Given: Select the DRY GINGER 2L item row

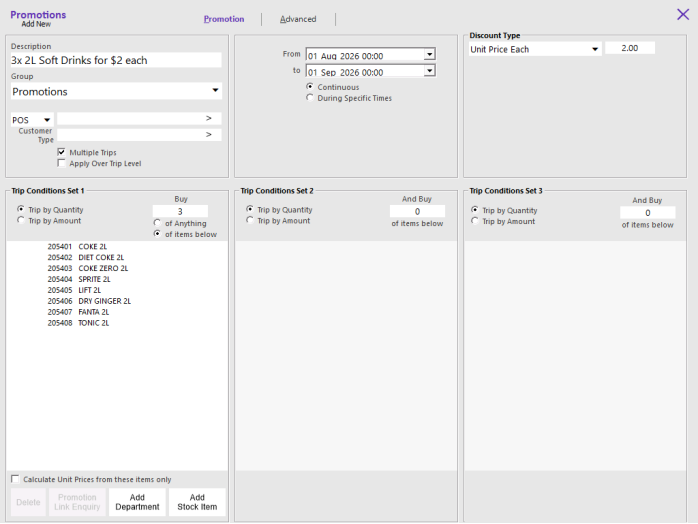Looking at the screenshot, I should coord(117,301).
